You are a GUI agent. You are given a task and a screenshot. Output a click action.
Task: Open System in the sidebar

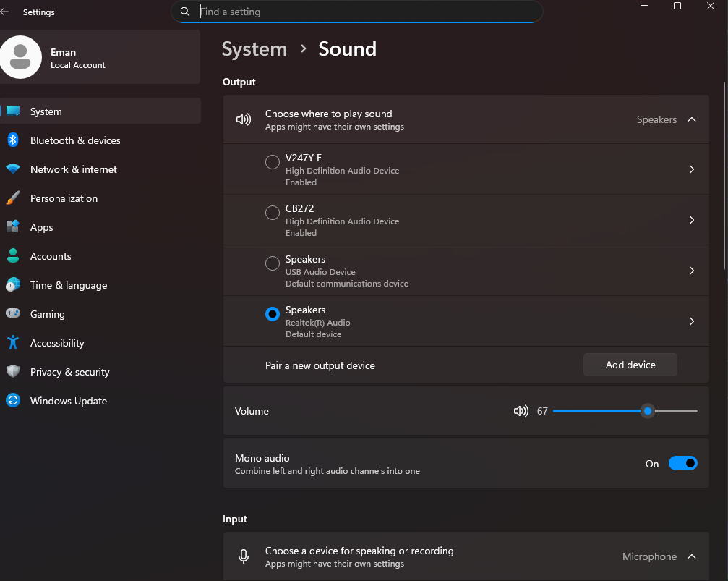click(x=100, y=111)
